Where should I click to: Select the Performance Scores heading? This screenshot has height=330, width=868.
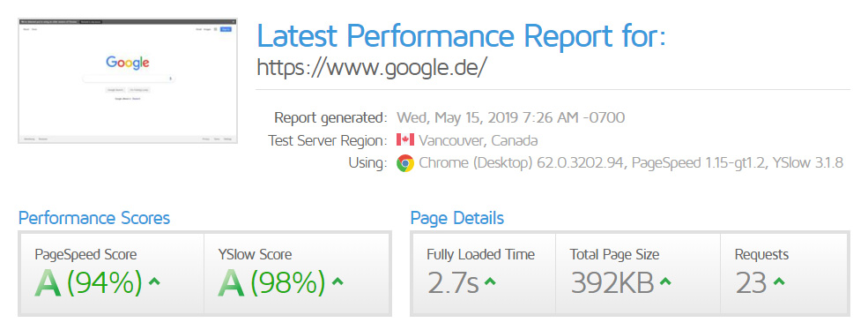coord(94,218)
